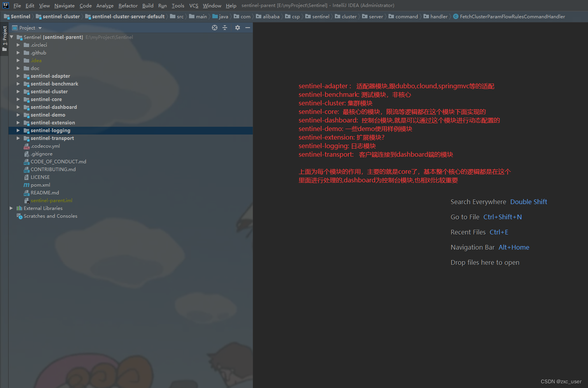Open the Build menu
Viewport: 588px width, 388px height.
[x=148, y=5]
